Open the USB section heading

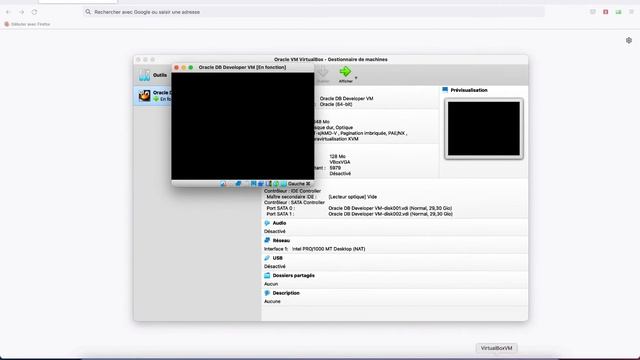point(278,258)
